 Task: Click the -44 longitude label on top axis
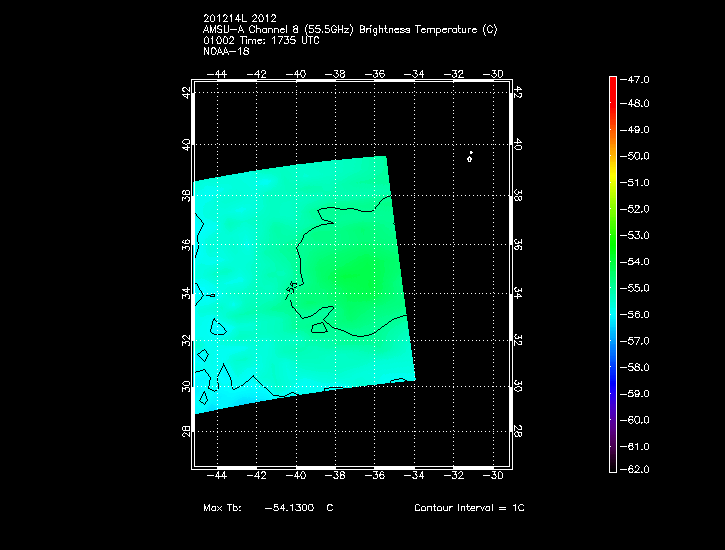coord(218,74)
